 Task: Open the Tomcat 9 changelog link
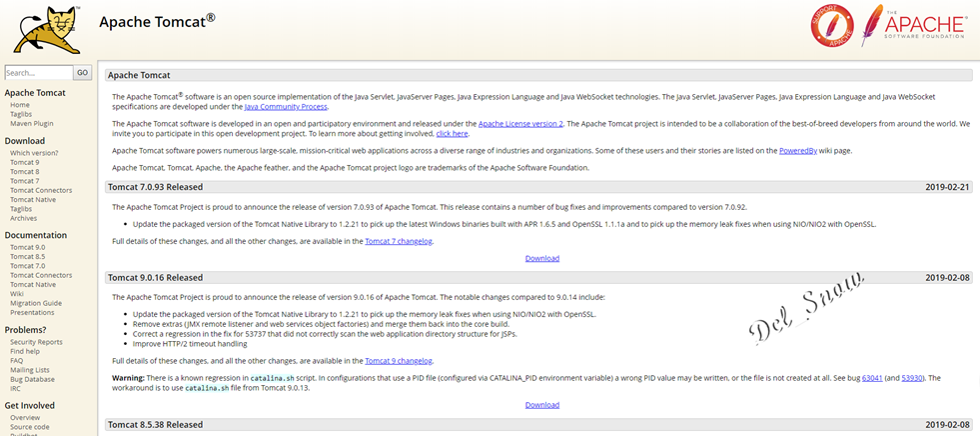pos(399,361)
